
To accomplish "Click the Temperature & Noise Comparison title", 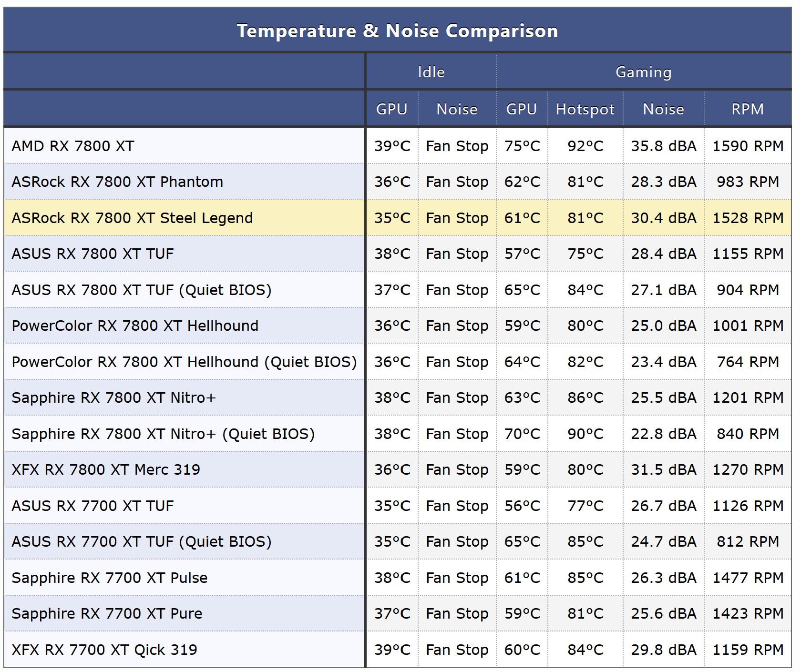I will (x=397, y=31).
